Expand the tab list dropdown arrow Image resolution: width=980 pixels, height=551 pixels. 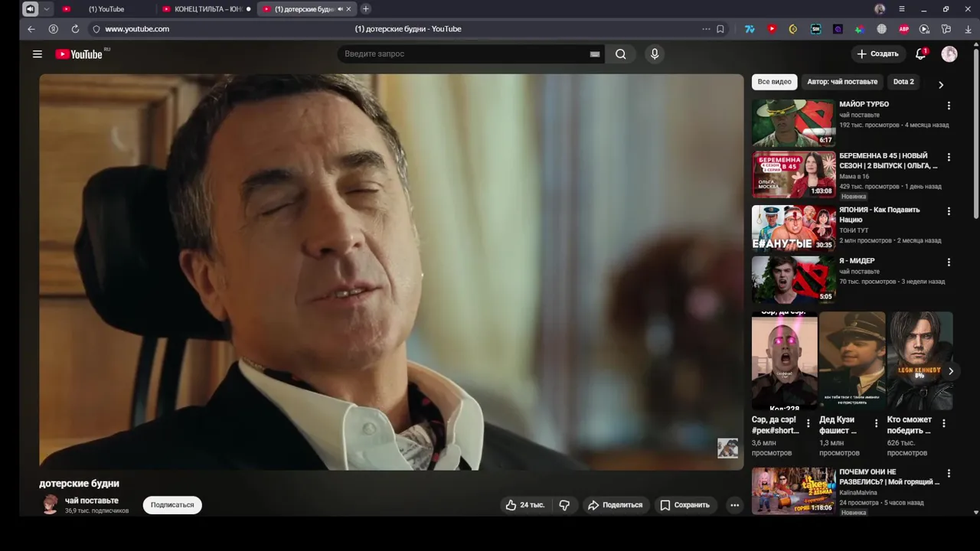tap(47, 9)
